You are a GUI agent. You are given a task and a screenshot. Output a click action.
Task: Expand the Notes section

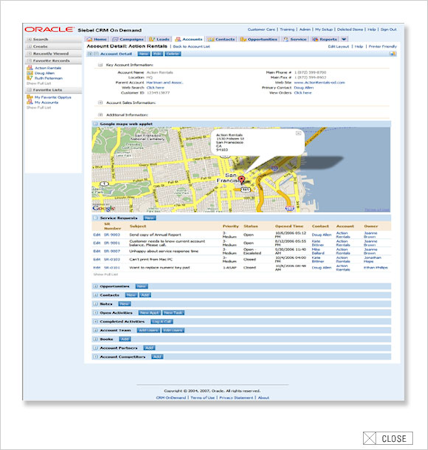(x=96, y=304)
